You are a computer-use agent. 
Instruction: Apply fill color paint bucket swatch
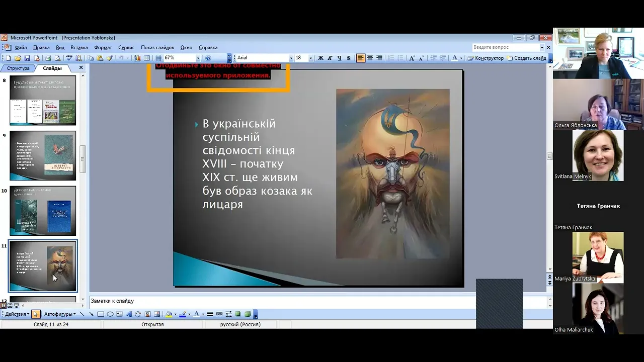tap(169, 314)
